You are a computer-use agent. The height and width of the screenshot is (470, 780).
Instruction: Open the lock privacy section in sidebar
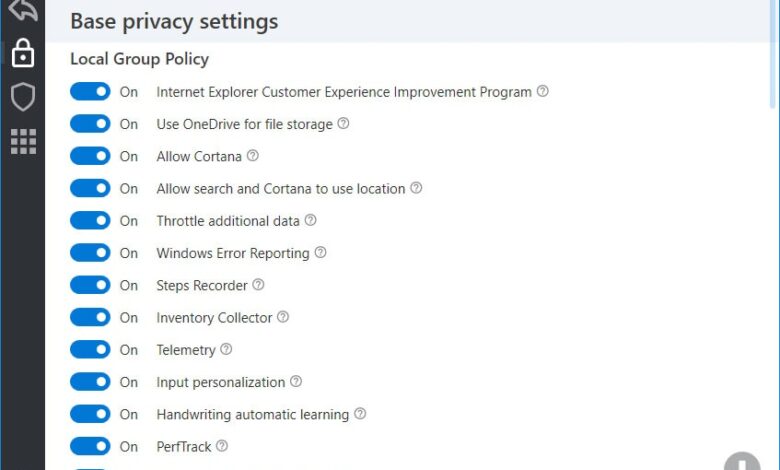click(x=22, y=53)
